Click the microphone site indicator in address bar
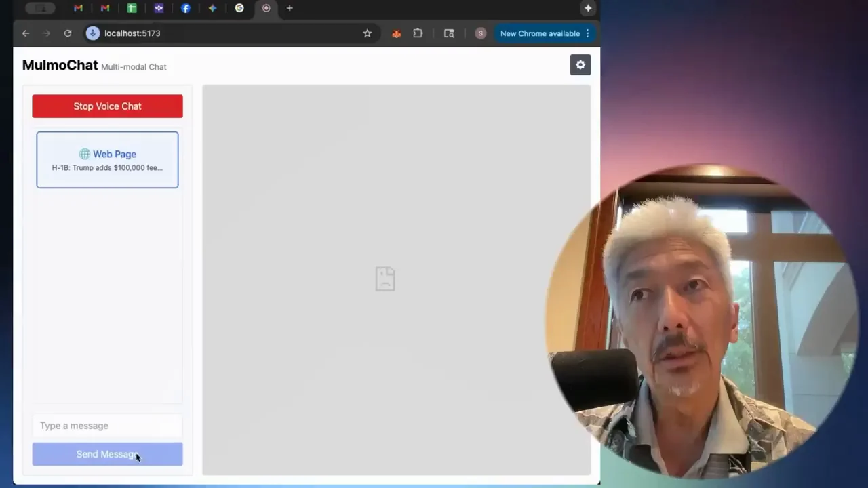This screenshot has height=488, width=868. [x=93, y=33]
